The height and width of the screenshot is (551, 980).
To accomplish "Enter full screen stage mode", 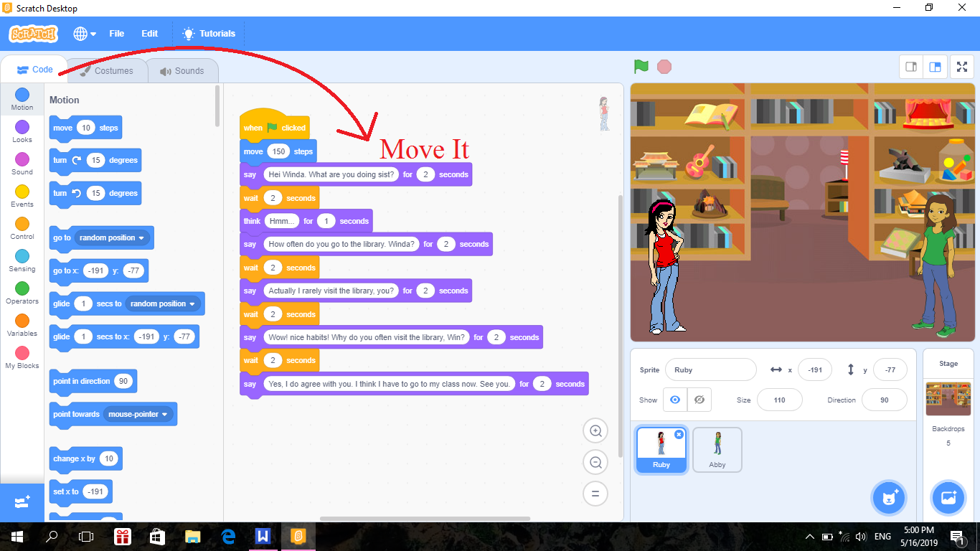I will [961, 66].
